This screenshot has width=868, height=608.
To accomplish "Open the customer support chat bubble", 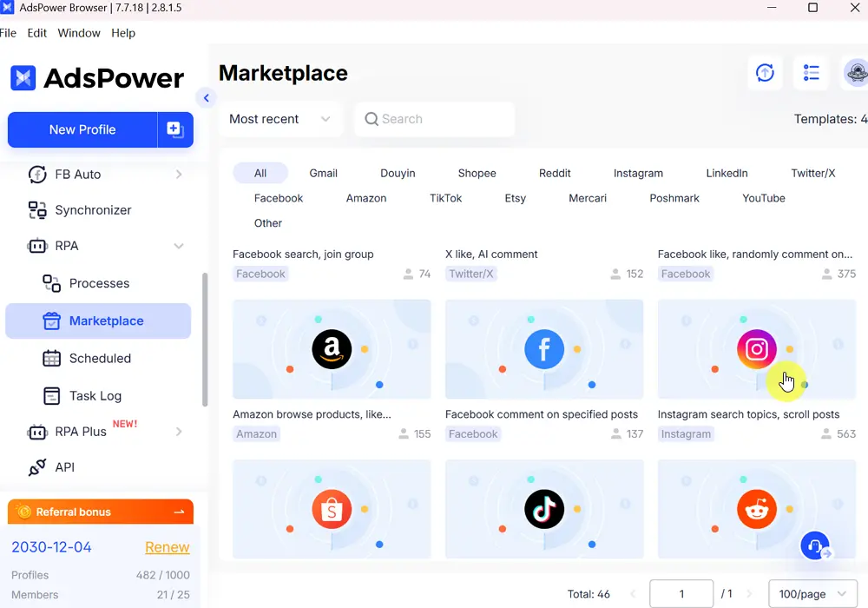I will (x=814, y=545).
